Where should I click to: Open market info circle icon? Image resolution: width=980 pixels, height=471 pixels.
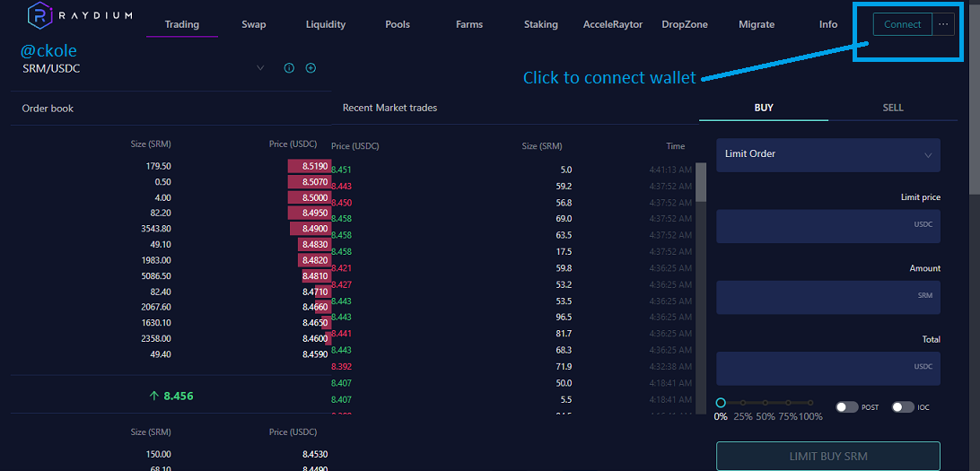(289, 68)
